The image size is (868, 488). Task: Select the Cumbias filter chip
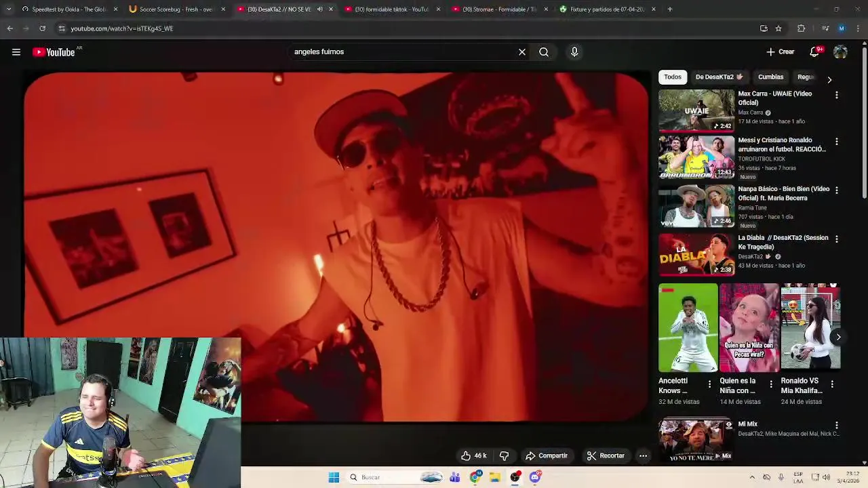(770, 77)
